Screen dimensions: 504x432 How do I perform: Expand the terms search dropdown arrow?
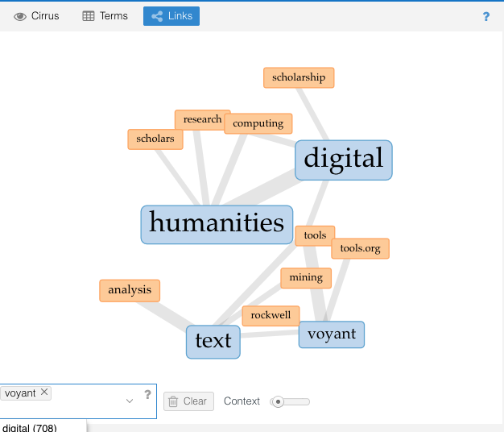pyautogui.click(x=130, y=401)
